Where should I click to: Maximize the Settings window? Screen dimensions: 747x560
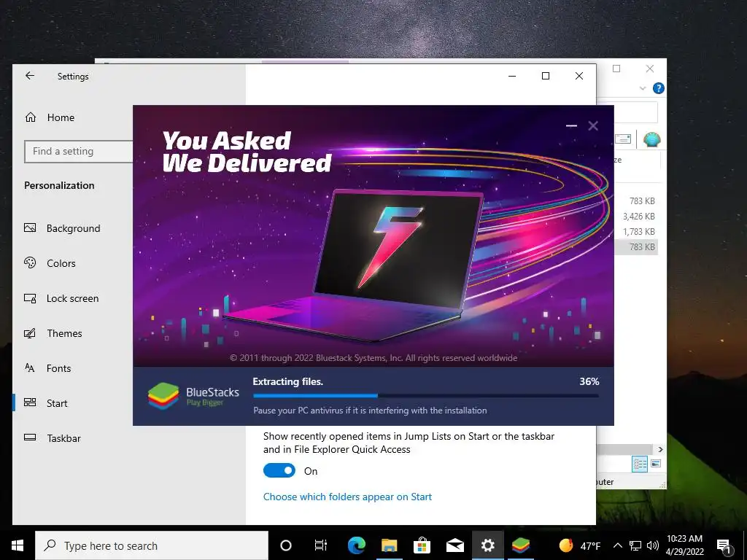(x=546, y=76)
